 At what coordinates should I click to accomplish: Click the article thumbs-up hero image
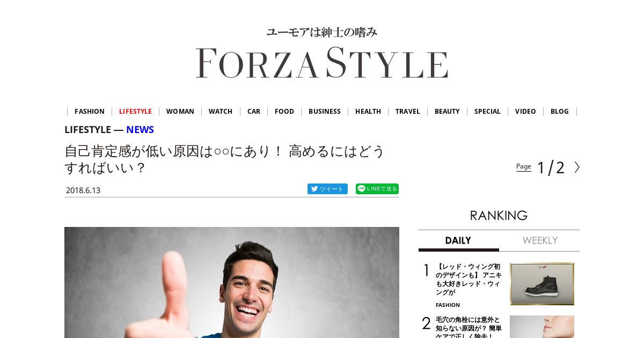click(x=232, y=282)
